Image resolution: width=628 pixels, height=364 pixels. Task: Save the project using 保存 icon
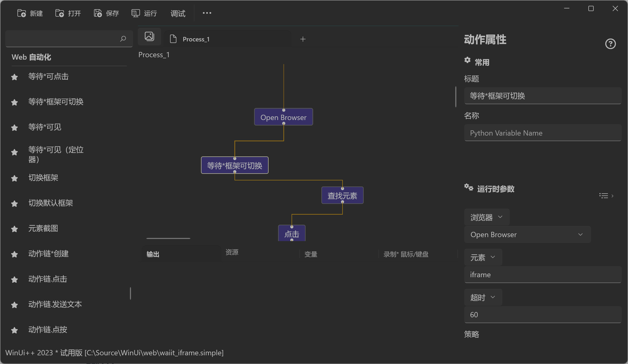tap(97, 13)
